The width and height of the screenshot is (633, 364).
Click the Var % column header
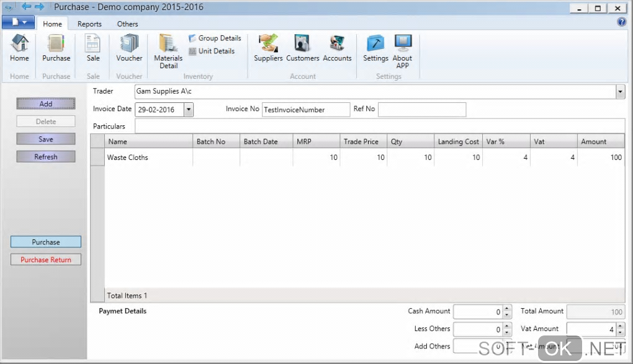pos(506,141)
